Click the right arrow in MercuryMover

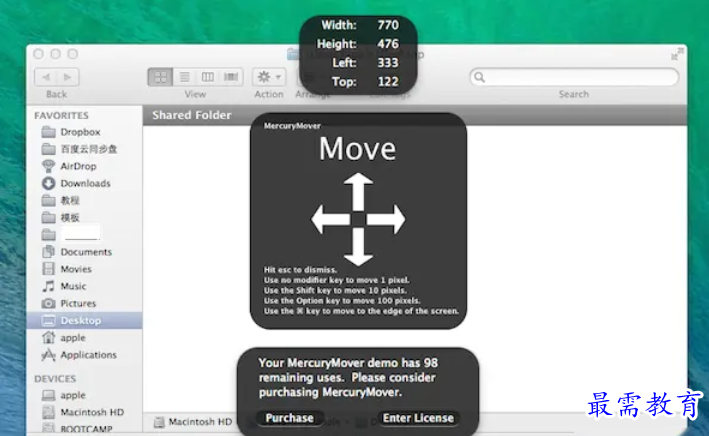[386, 219]
